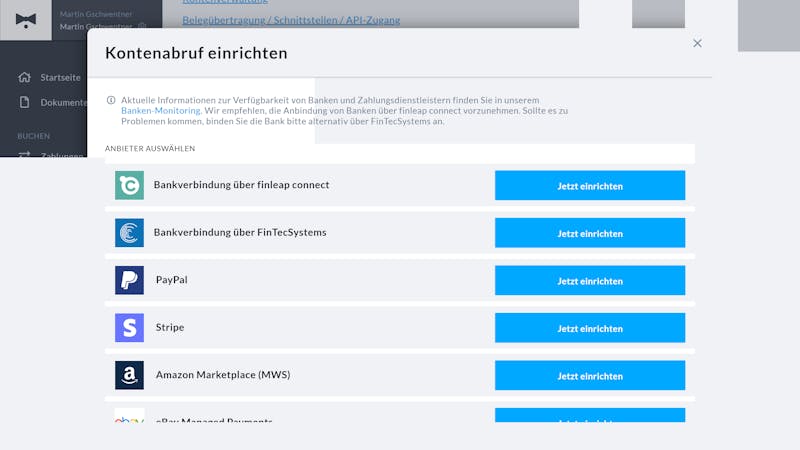800x450 pixels.
Task: Open Belegübertragung / Schnittstellen / API-Zugang link
Action: [x=291, y=20]
